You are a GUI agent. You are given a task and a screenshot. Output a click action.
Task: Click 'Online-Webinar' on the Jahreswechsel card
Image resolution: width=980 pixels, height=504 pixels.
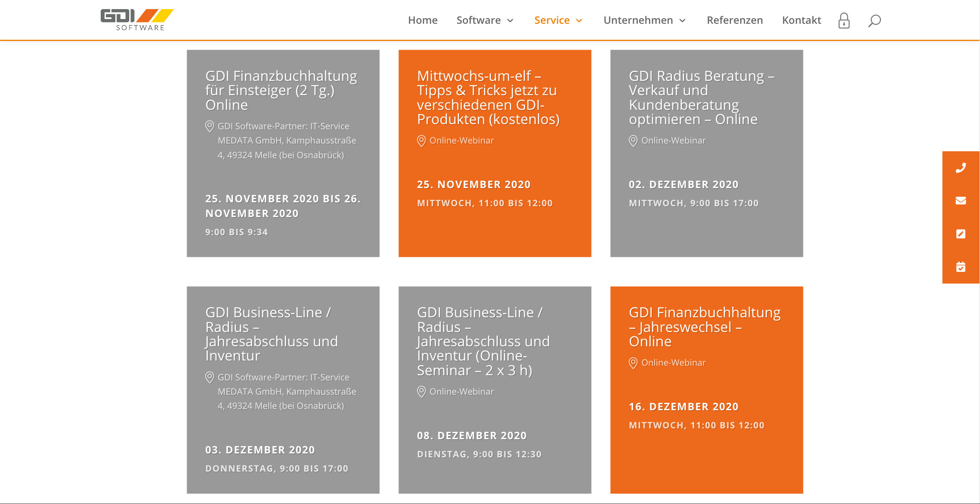point(673,363)
